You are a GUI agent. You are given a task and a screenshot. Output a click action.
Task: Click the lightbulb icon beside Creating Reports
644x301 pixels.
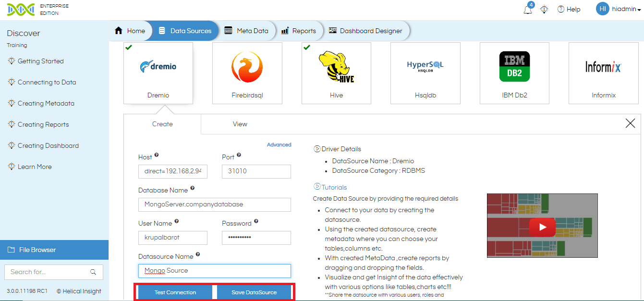tap(12, 124)
